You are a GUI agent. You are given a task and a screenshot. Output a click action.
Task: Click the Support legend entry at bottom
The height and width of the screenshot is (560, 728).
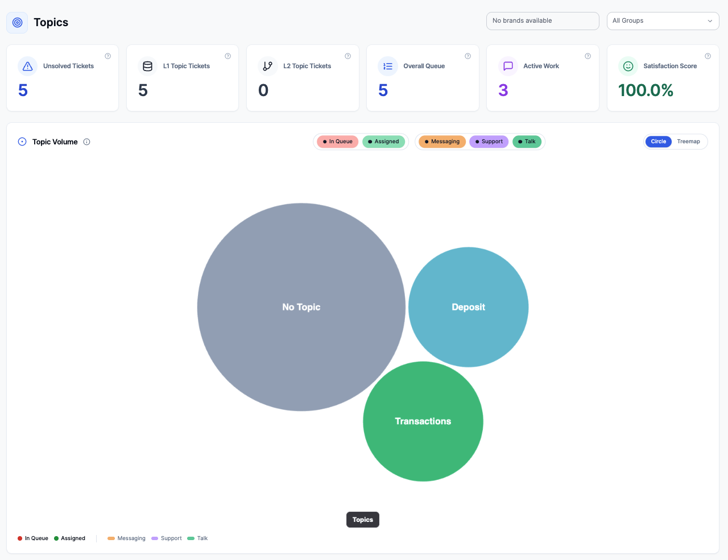tap(167, 538)
